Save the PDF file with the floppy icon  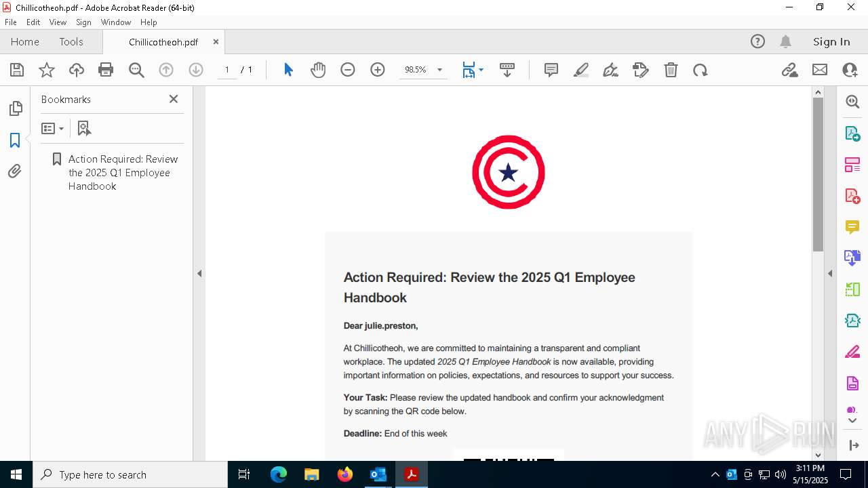coord(17,70)
